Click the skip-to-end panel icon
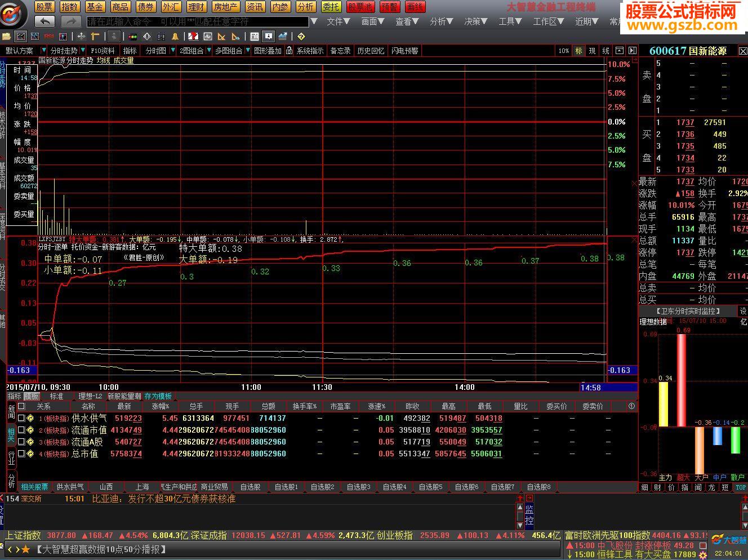 (x=632, y=51)
